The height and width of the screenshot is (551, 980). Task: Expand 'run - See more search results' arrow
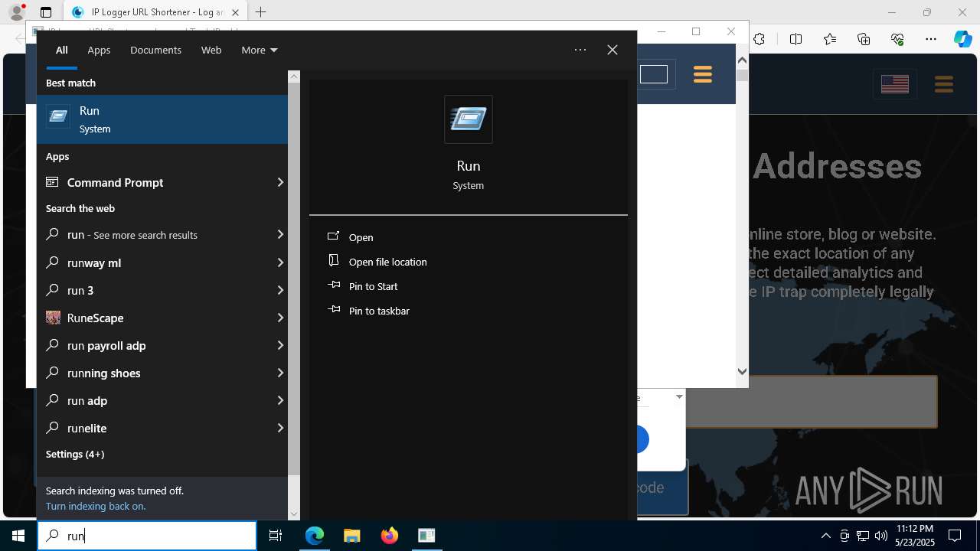coord(280,234)
